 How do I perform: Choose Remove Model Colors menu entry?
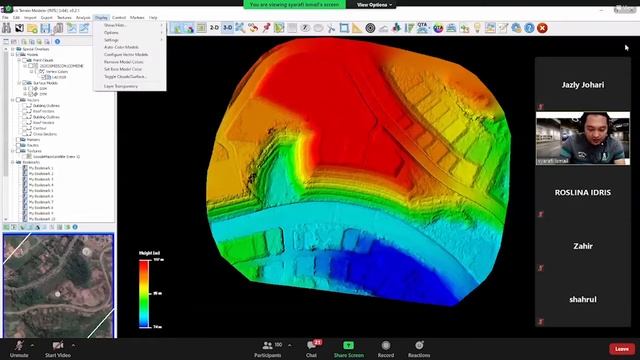pos(124,62)
